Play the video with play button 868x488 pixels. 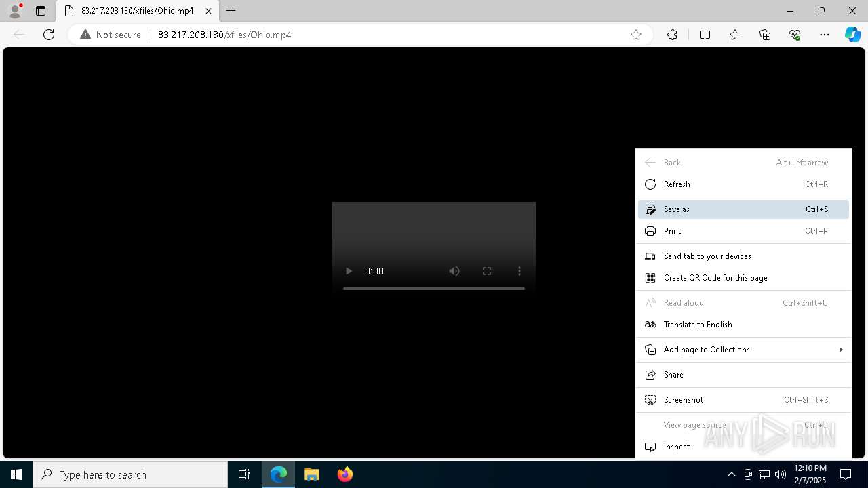(x=349, y=271)
